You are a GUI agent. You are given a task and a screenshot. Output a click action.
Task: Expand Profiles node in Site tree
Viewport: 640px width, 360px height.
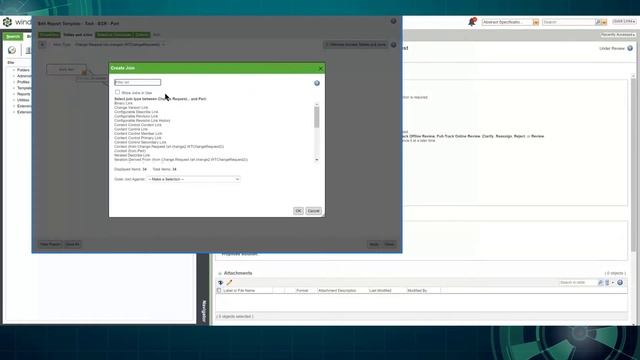(x=14, y=82)
